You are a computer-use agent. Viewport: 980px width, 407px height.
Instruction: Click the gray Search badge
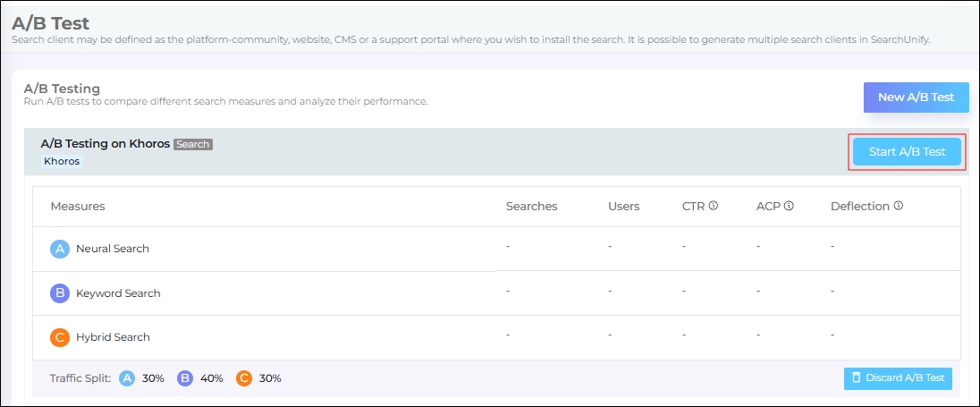pyautogui.click(x=192, y=144)
